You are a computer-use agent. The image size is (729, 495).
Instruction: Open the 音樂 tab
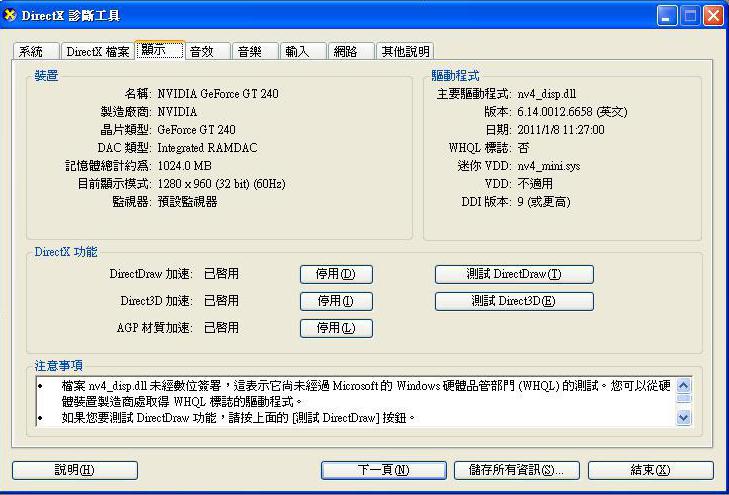click(255, 51)
